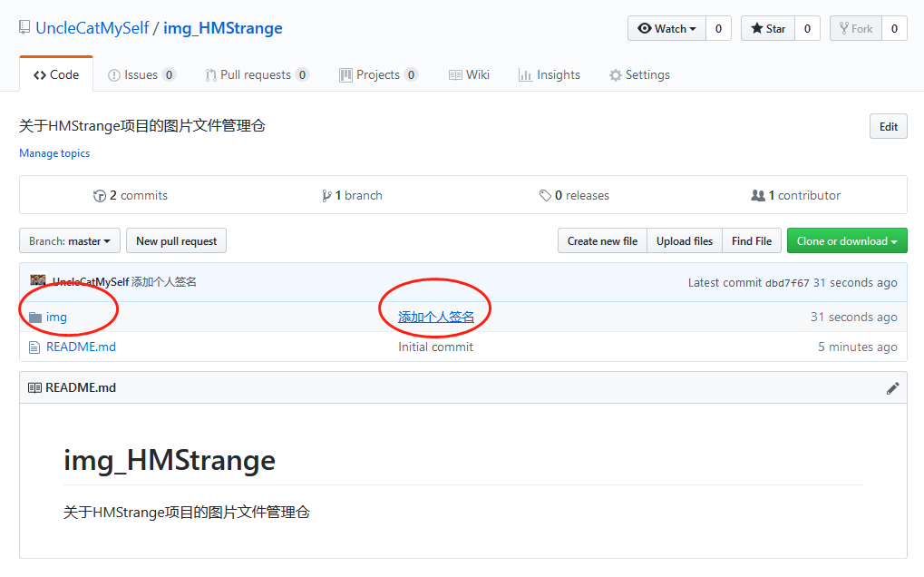Switch to the Code tab
This screenshot has width=924, height=577.
56,75
